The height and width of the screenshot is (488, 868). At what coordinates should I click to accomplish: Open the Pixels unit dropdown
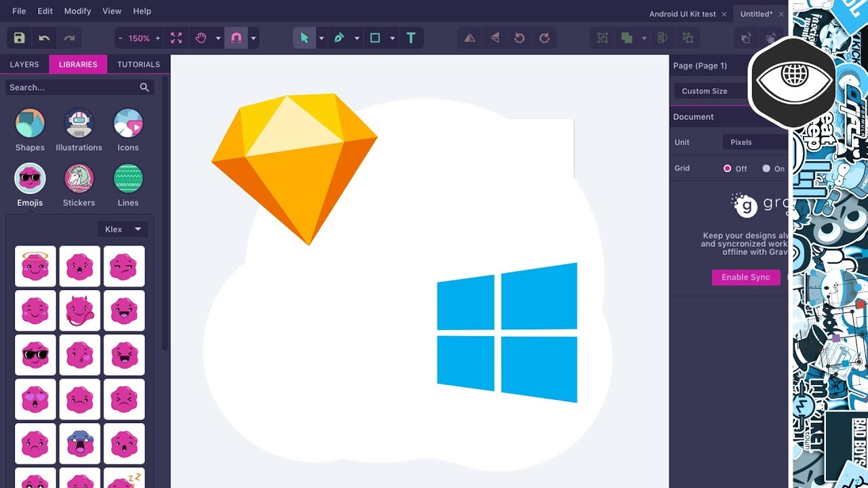pyautogui.click(x=759, y=142)
